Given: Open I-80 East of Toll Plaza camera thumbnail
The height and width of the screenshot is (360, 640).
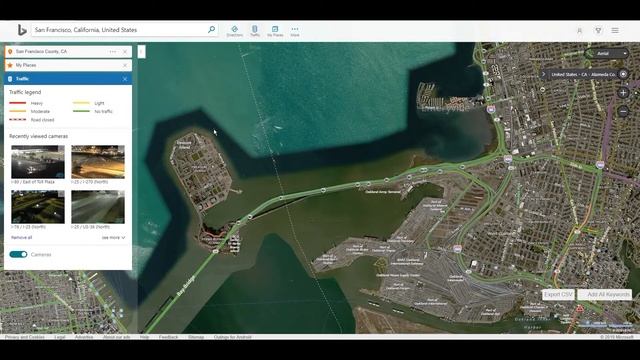Looking at the screenshot, I should pos(38,162).
